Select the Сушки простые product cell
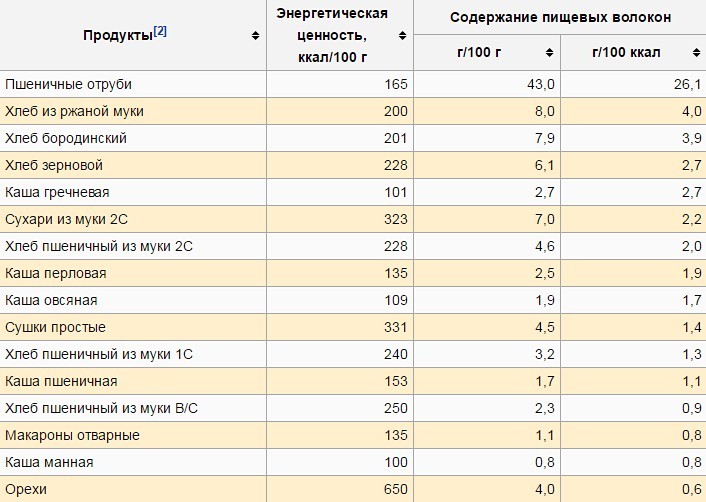706x502 pixels. click(55, 327)
